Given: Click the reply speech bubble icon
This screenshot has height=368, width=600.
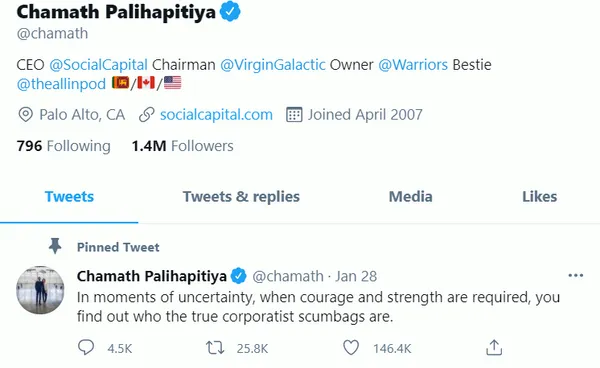Looking at the screenshot, I should (86, 348).
